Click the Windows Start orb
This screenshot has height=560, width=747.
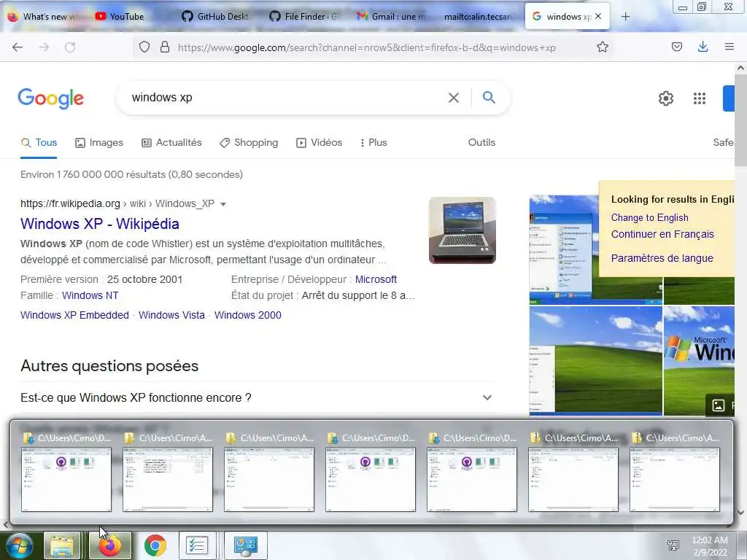coord(19,545)
